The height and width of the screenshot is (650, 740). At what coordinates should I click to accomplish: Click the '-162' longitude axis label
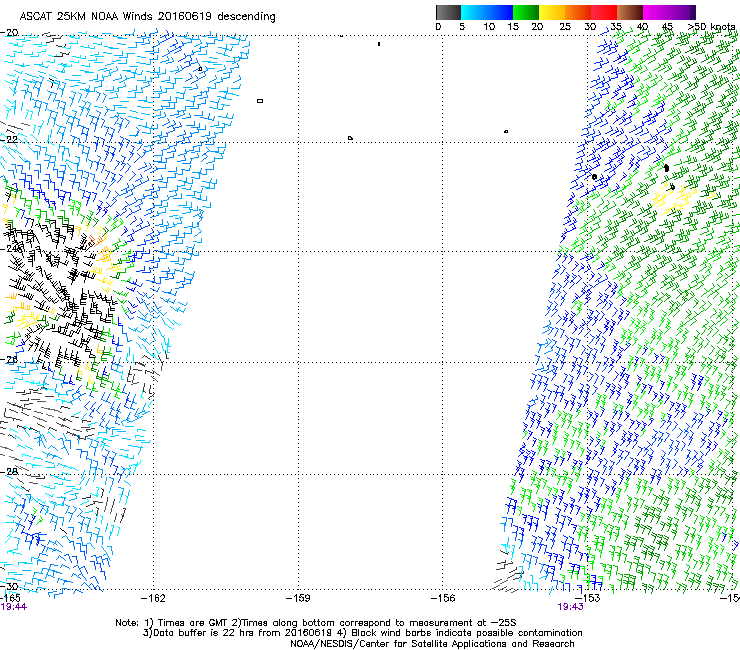coord(153,599)
